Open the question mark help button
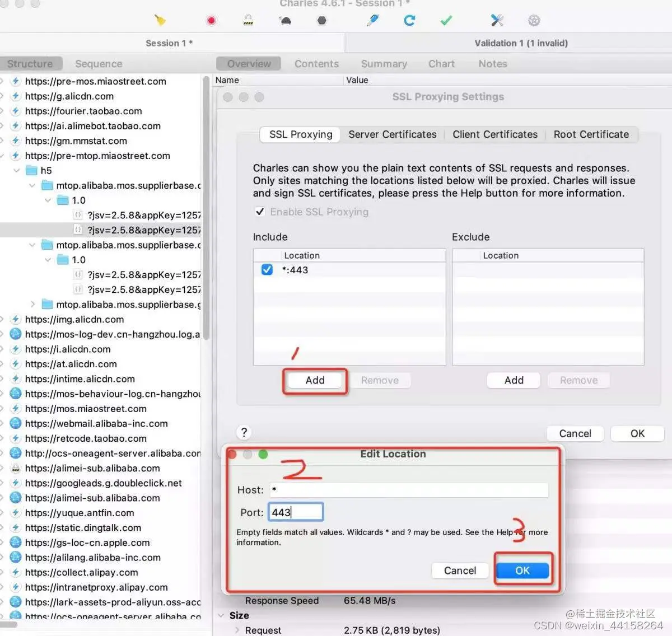This screenshot has height=636, width=672. click(244, 432)
